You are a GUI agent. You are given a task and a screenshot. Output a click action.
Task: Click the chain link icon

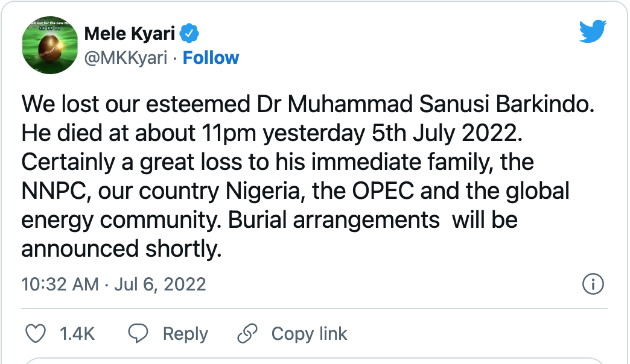(248, 333)
